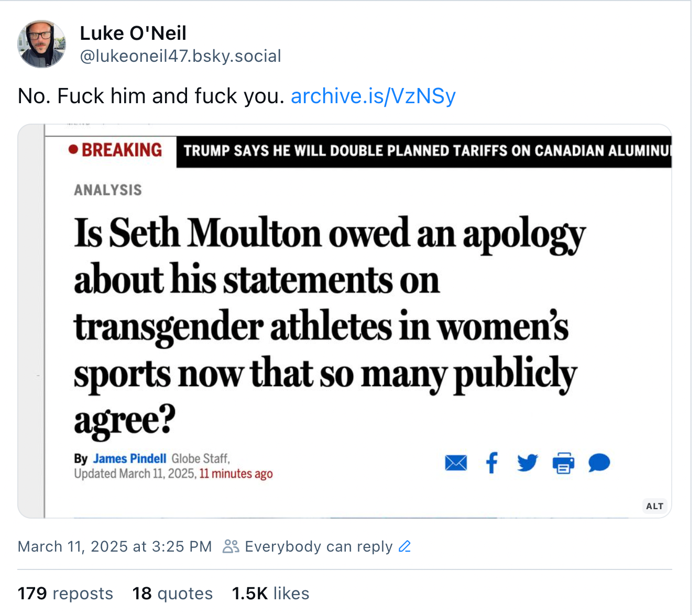View the 18 quotes list

172,593
